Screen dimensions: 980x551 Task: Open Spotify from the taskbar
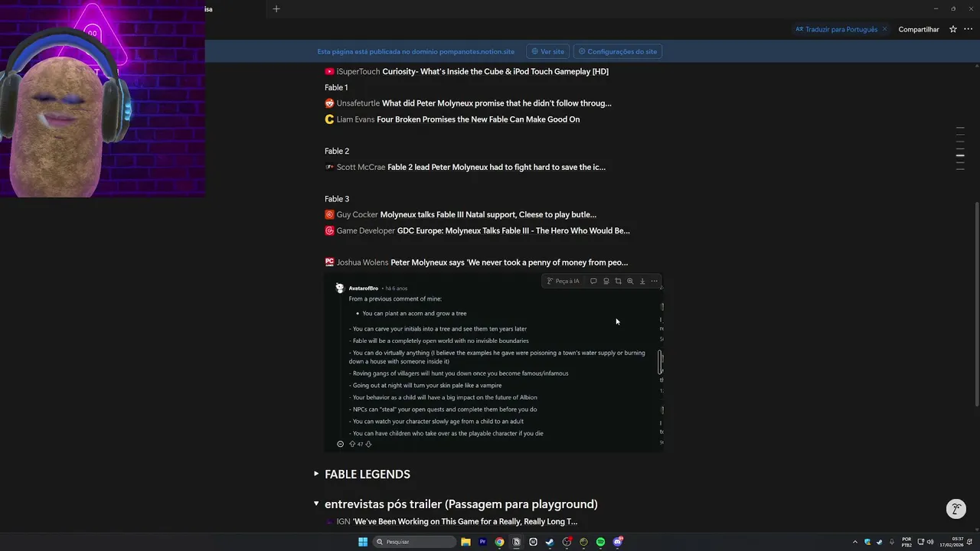click(x=600, y=542)
